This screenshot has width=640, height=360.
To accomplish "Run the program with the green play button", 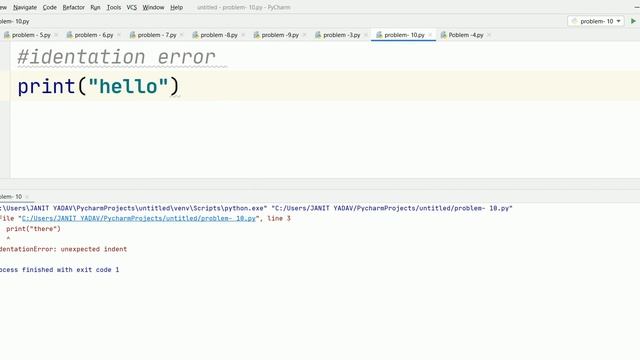I will [x=633, y=21].
